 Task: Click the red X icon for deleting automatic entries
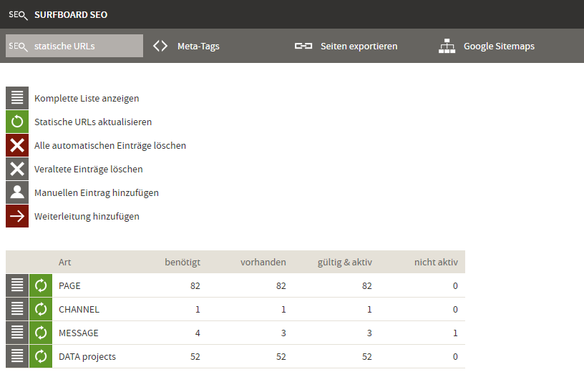click(x=17, y=145)
